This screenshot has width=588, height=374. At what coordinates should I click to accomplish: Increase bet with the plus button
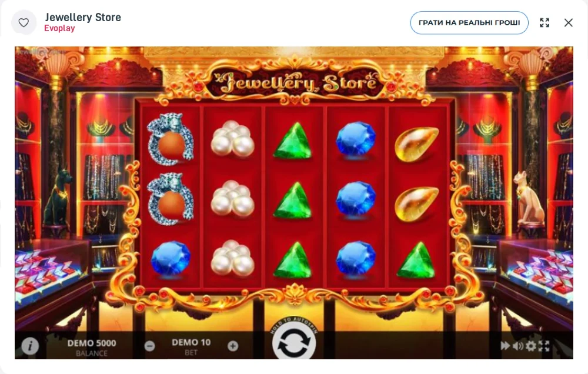pyautogui.click(x=233, y=346)
